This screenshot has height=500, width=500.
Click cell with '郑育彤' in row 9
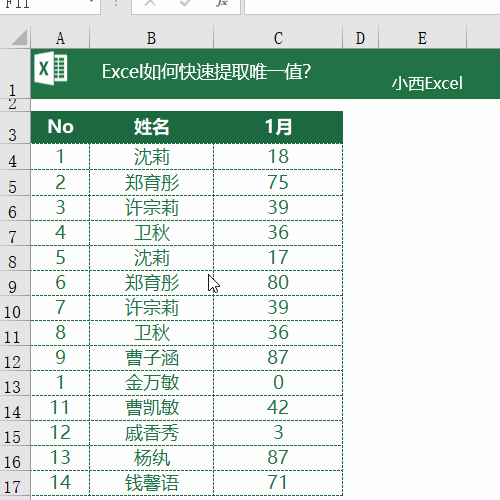[152, 283]
